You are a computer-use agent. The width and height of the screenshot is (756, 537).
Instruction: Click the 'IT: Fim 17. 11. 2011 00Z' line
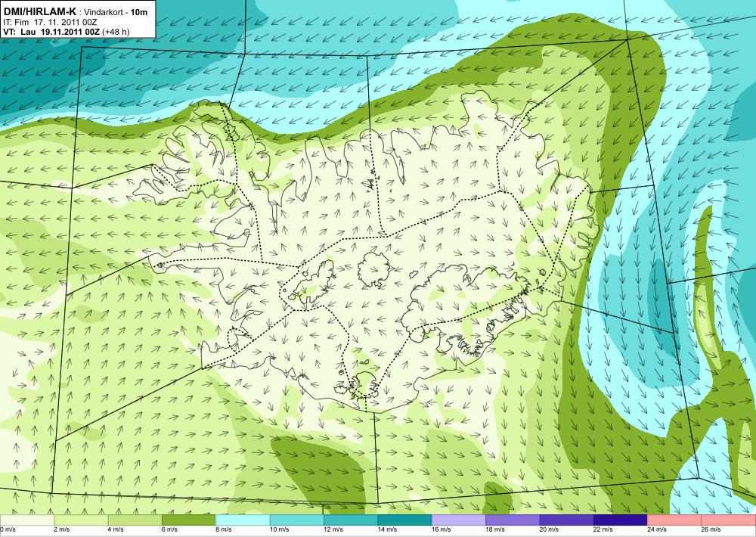[50, 22]
